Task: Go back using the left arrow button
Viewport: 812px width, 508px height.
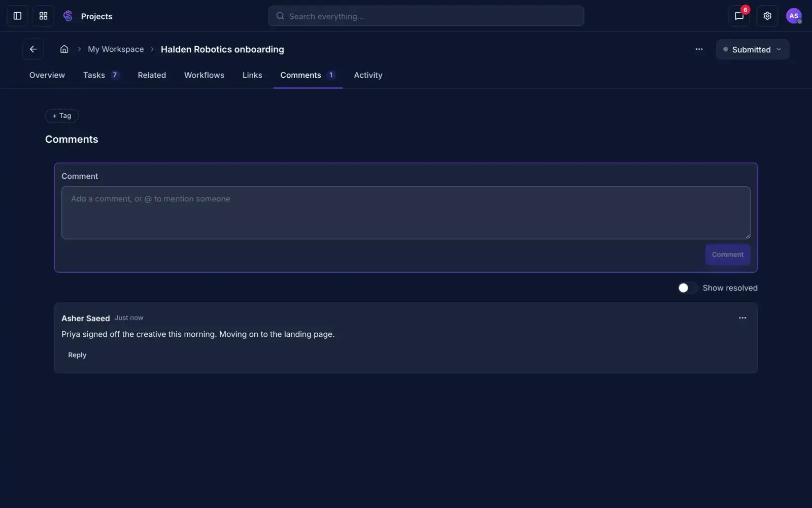Action: click(33, 49)
